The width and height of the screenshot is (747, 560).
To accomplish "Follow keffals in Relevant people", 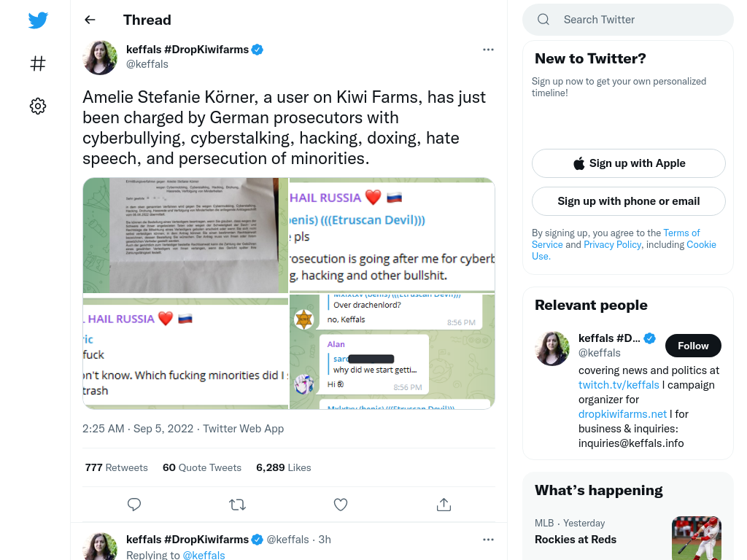I will tap(693, 346).
